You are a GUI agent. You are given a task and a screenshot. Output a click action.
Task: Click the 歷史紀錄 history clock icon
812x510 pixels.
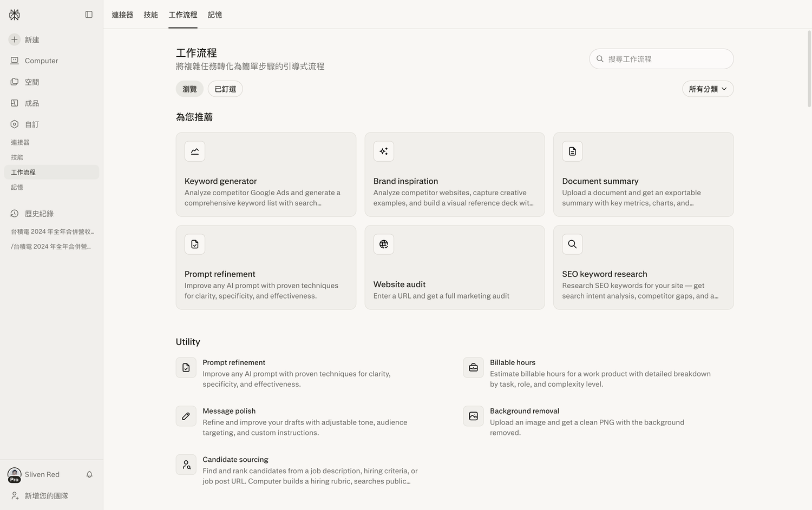tap(15, 214)
